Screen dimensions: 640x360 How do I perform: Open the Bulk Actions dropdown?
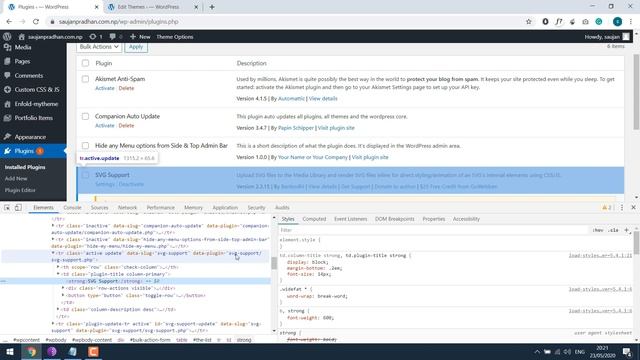99,47
